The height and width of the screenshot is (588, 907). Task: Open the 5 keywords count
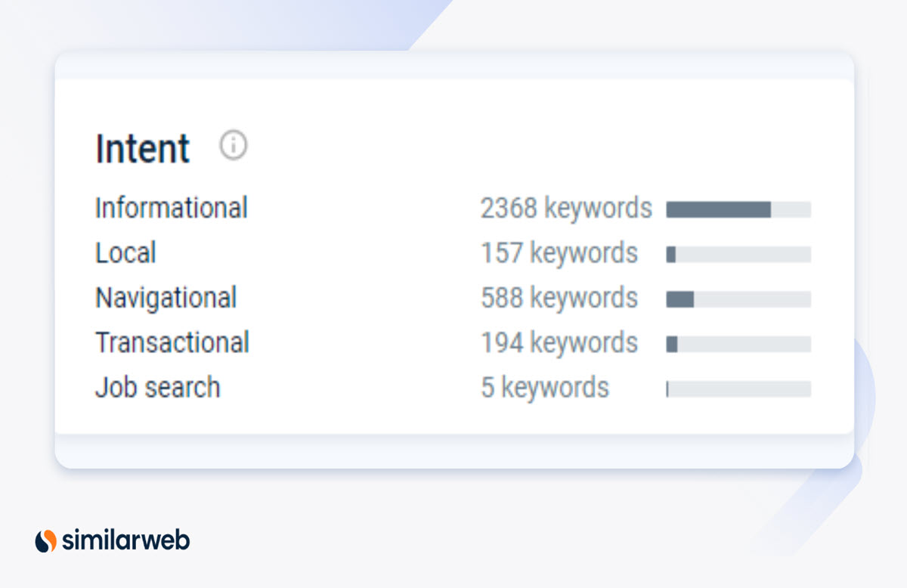(x=545, y=388)
